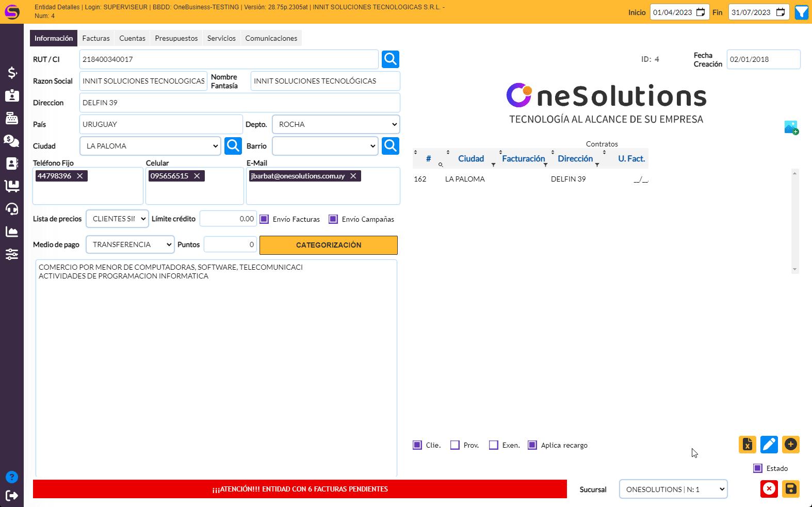Image resolution: width=812 pixels, height=507 pixels.
Task: Click the blue help question mark icon
Action: [12, 477]
